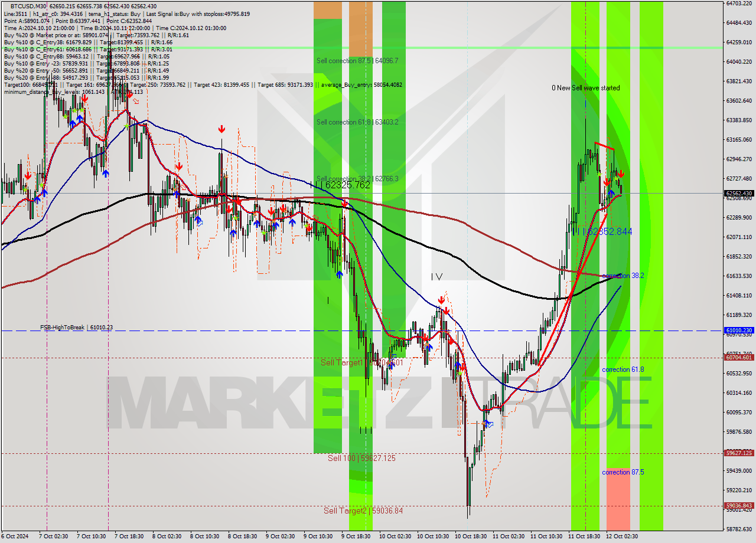Screen dimensions: 756x543
Task: Click the '6 Oct 2024' date label
Action: coord(14,537)
